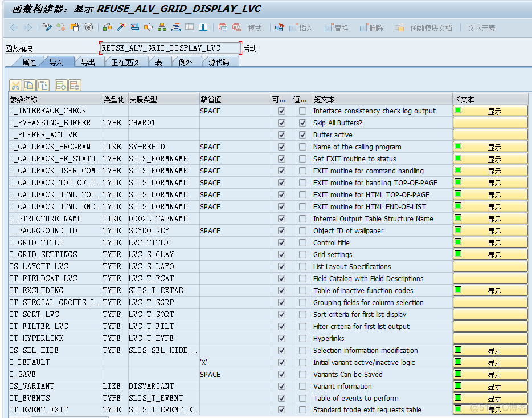Viewport: 532px width, 418px height.
Task: Click 显示 long text button for IT_EXCLUDING
Action: (490, 290)
